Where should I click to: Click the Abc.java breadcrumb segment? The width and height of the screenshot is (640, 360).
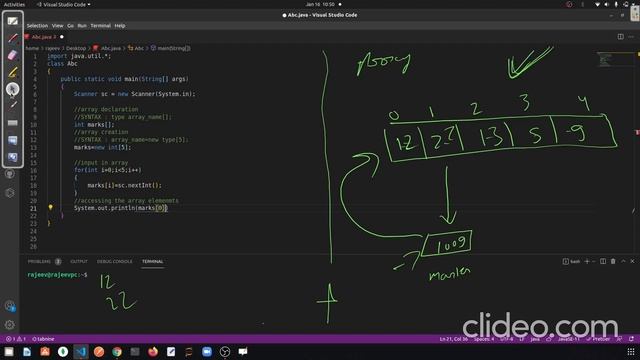point(107,48)
